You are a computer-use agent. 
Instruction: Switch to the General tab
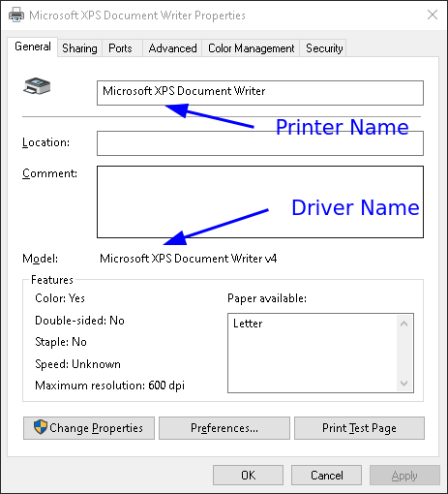tap(33, 46)
